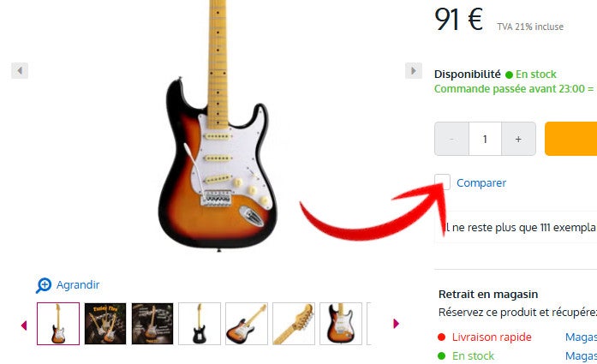Click the quantity input field
Viewport: 597px width, 364px height.
coord(485,139)
